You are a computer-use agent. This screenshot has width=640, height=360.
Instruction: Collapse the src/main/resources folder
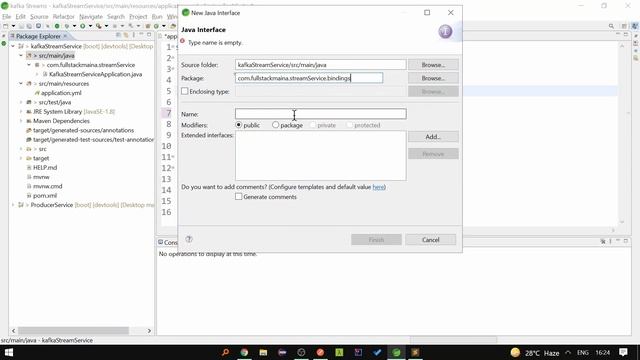point(21,83)
